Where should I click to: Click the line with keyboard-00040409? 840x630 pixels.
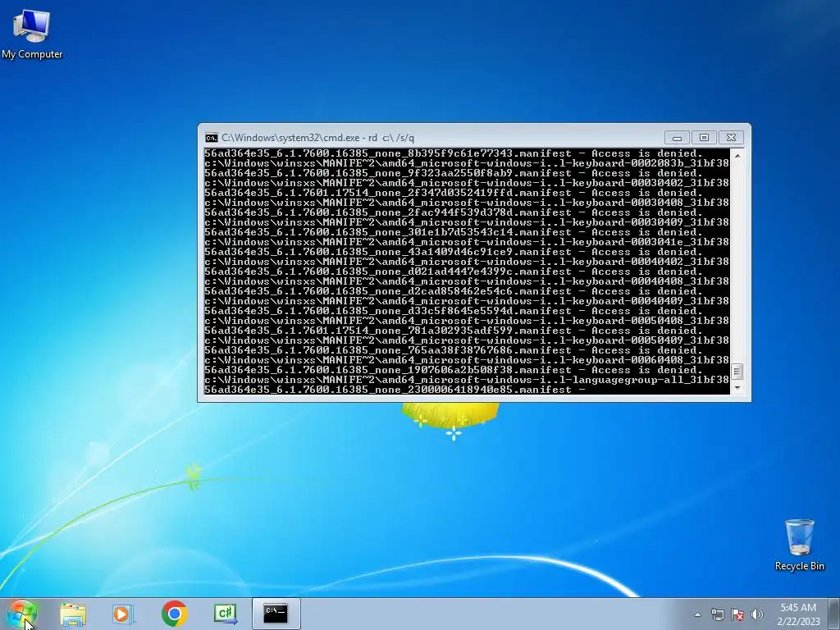coord(467,301)
